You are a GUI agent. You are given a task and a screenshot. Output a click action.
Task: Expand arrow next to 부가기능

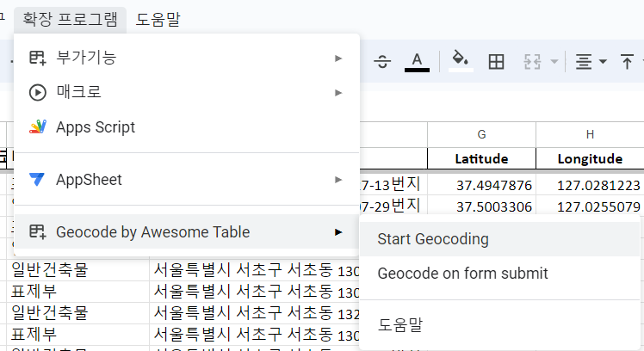338,58
